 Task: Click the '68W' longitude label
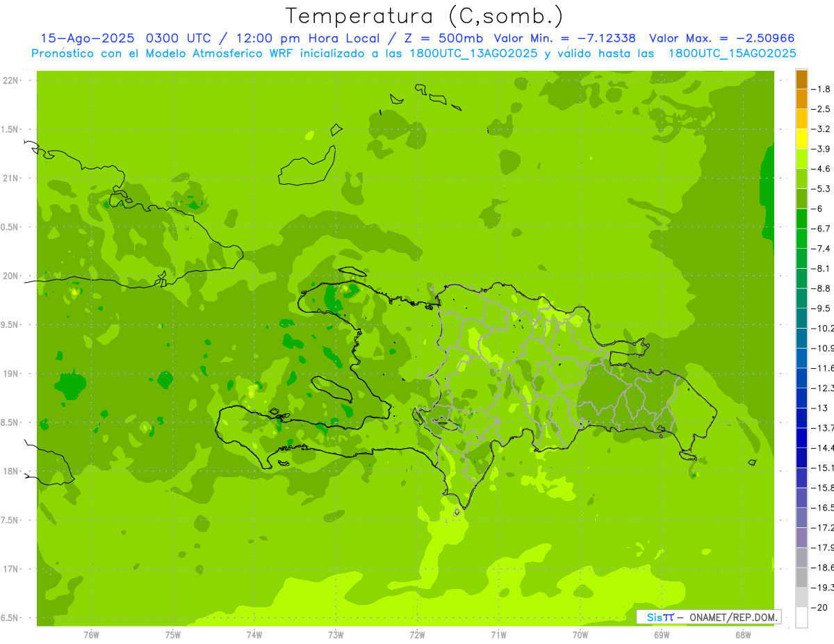point(743,635)
